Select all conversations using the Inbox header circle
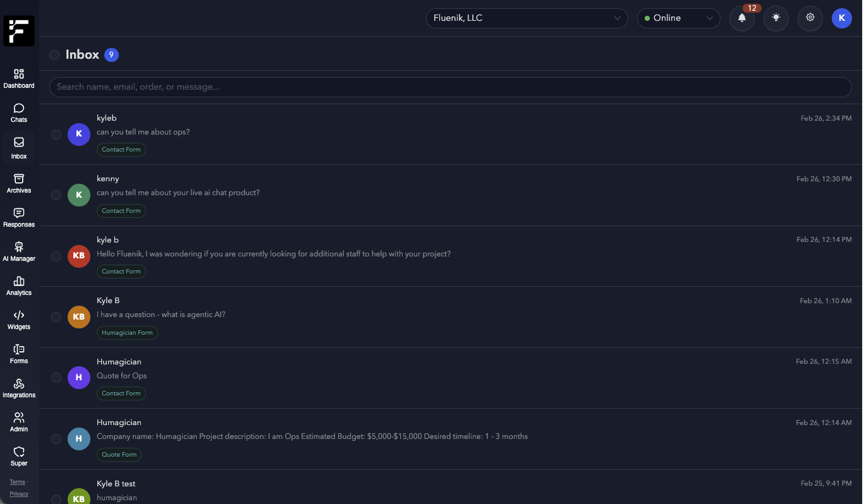This screenshot has width=864, height=504. [x=54, y=55]
